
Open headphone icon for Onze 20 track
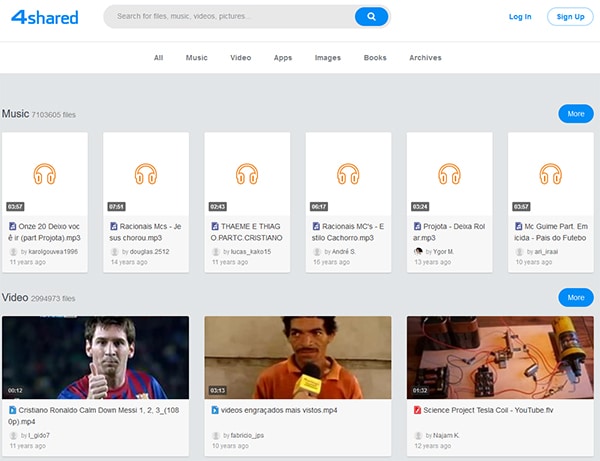[x=44, y=174]
